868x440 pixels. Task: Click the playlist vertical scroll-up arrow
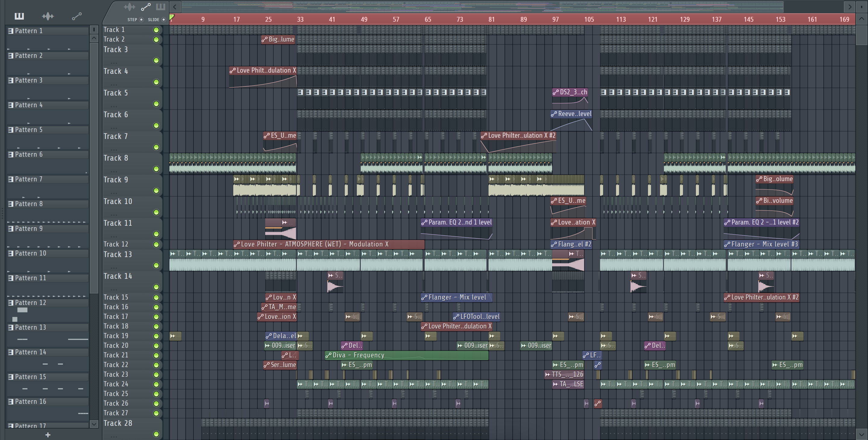coord(862,19)
